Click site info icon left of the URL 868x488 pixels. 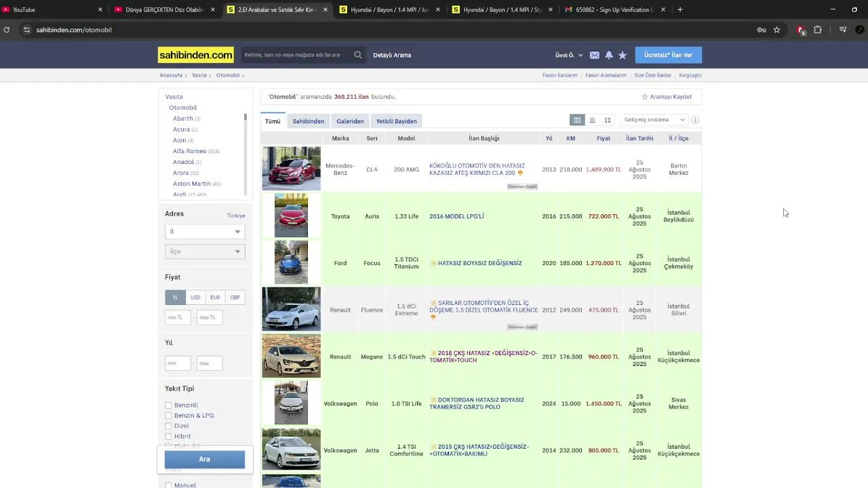point(26,30)
